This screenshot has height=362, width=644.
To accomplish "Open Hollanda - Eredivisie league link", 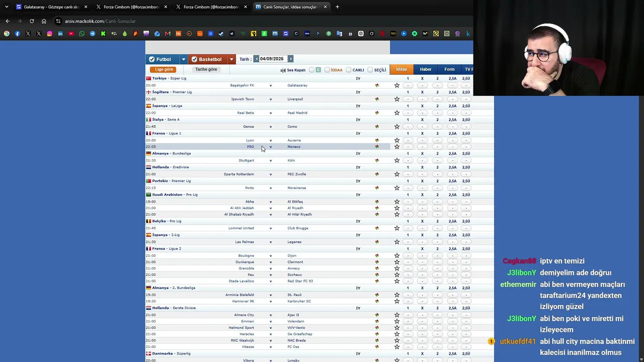I will click(x=171, y=167).
